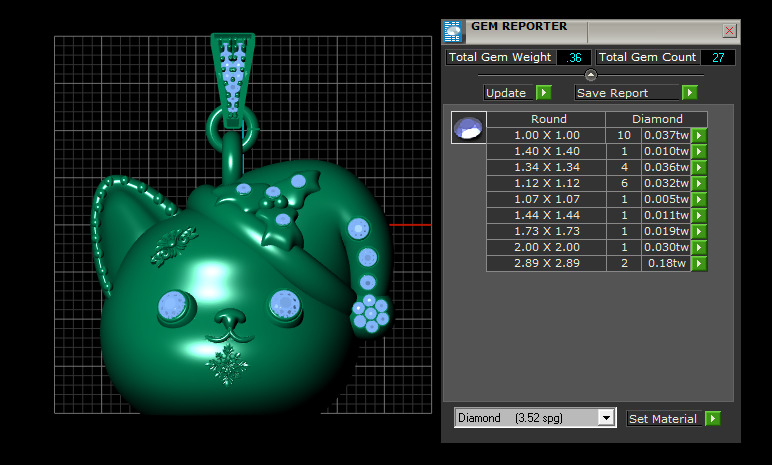Collapse panel with the round up-arrow handle

pyautogui.click(x=591, y=75)
